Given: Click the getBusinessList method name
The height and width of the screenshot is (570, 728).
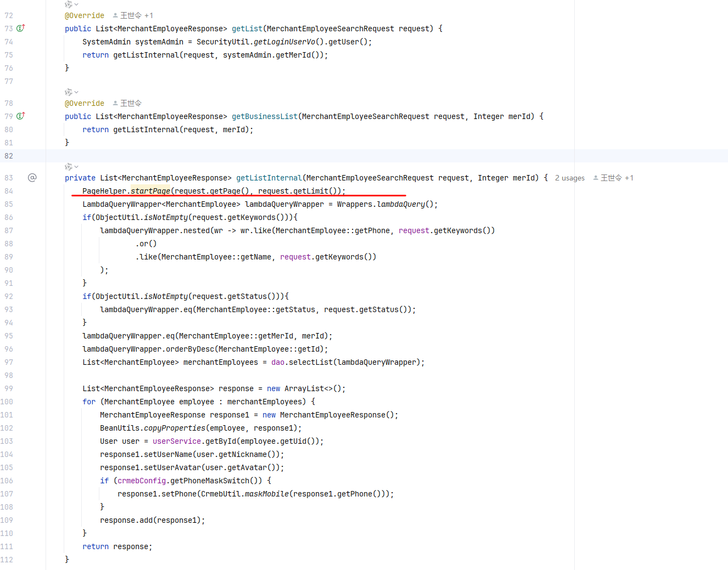Looking at the screenshot, I should point(265,116).
